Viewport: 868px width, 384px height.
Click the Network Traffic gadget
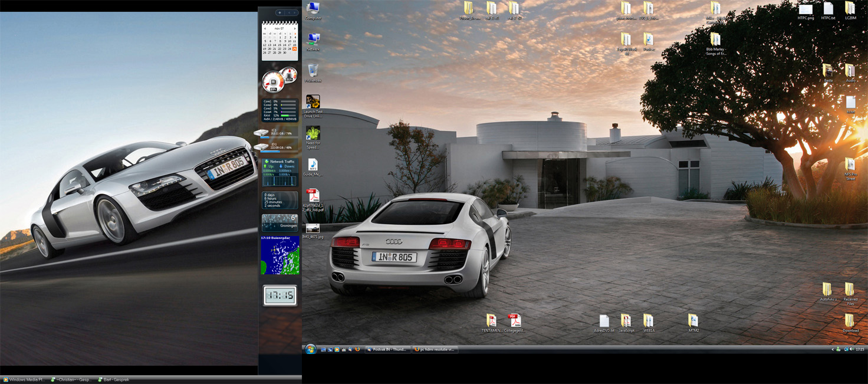coord(280,172)
